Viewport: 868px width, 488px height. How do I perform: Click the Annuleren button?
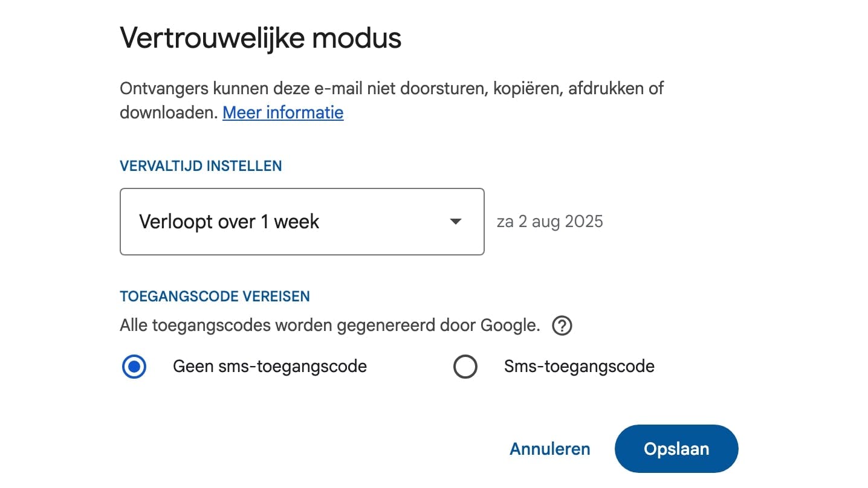point(550,449)
